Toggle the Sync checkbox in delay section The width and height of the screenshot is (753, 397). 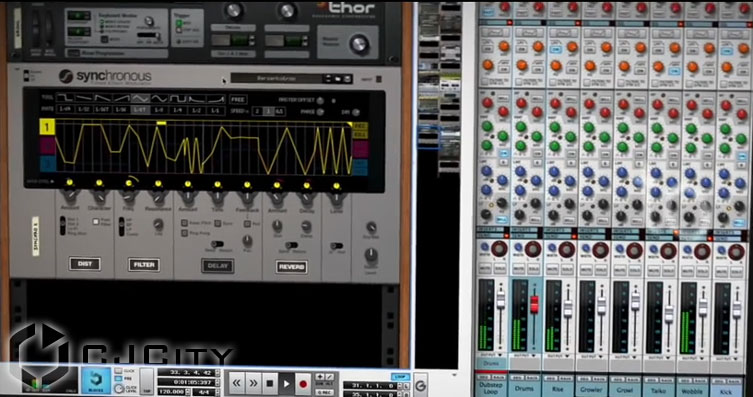217,223
